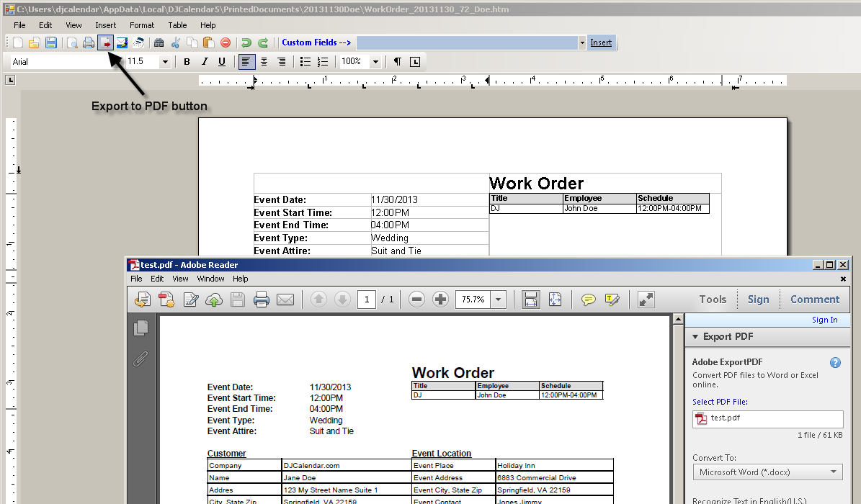Click the binoculars Find icon
This screenshot has width=861, height=504.
[159, 42]
